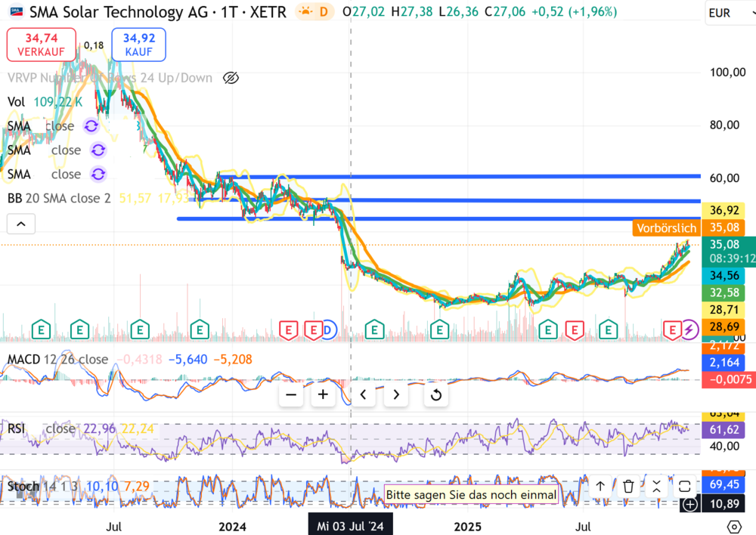756x535 pixels.
Task: Collapse the Stochastic pane via the chevron icon
Action: (656, 486)
